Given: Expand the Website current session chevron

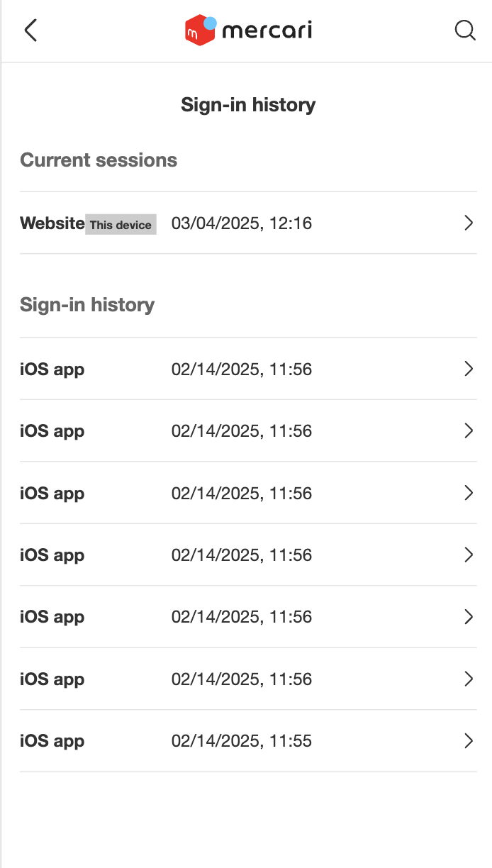Looking at the screenshot, I should pos(469,223).
